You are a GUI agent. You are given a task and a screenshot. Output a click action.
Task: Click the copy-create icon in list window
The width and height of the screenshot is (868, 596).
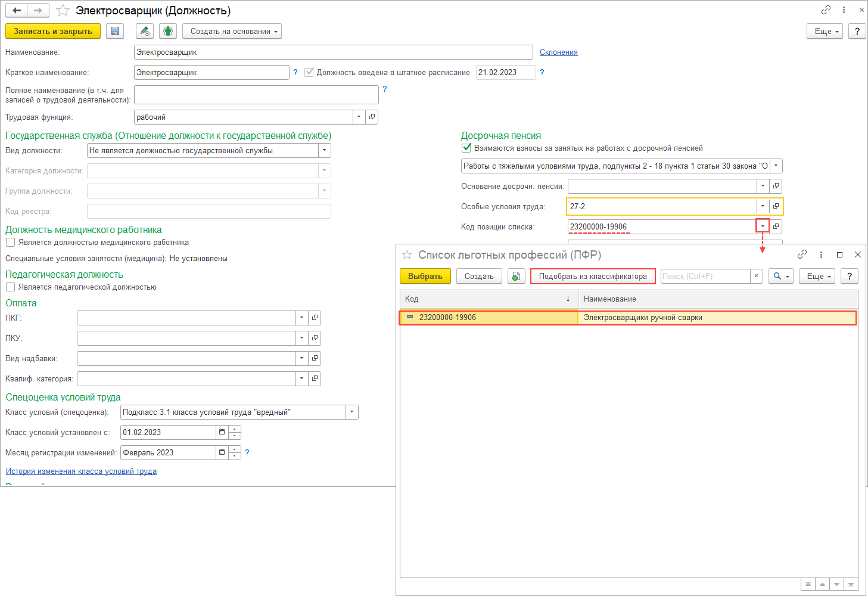(x=516, y=276)
